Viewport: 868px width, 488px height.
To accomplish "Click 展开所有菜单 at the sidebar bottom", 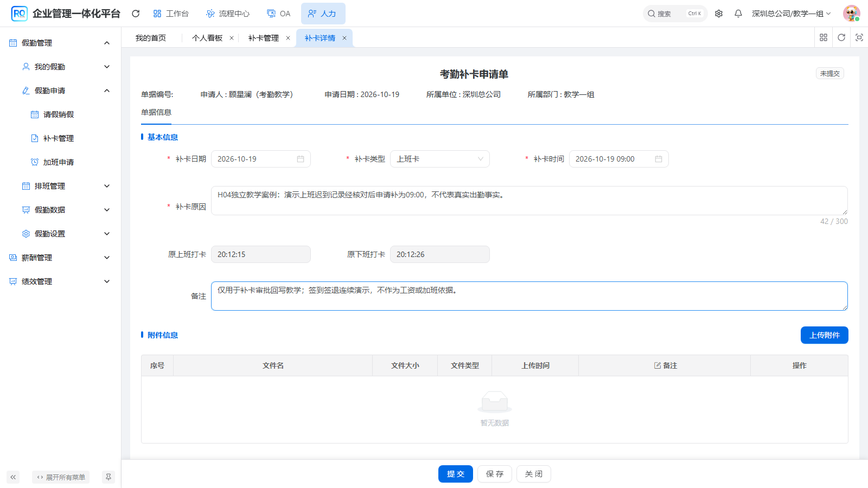I will 61,477.
